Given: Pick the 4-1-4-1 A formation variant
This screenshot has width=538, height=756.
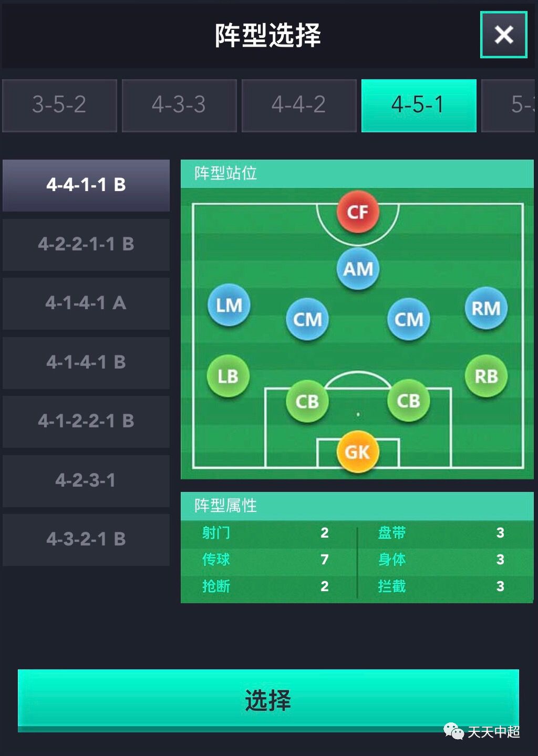Looking at the screenshot, I should pyautogui.click(x=86, y=303).
